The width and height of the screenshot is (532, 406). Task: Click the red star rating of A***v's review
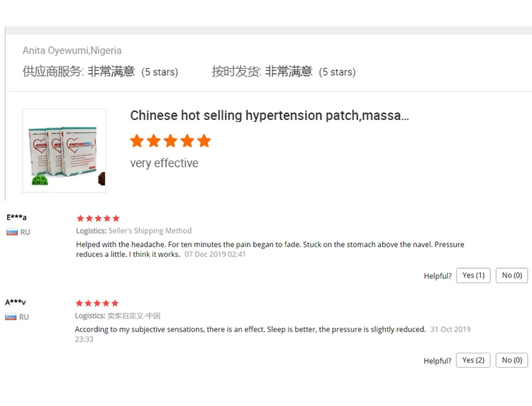(97, 303)
